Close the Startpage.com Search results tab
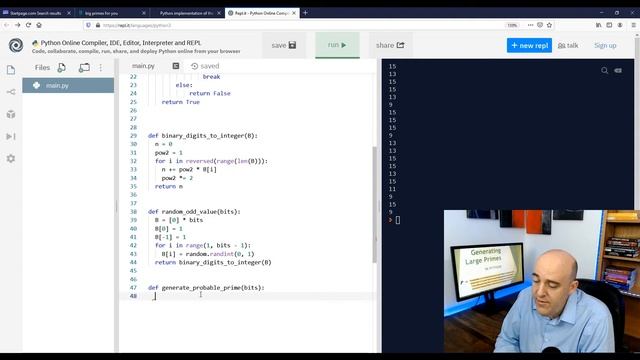640x360 pixels. pyautogui.click(x=69, y=13)
